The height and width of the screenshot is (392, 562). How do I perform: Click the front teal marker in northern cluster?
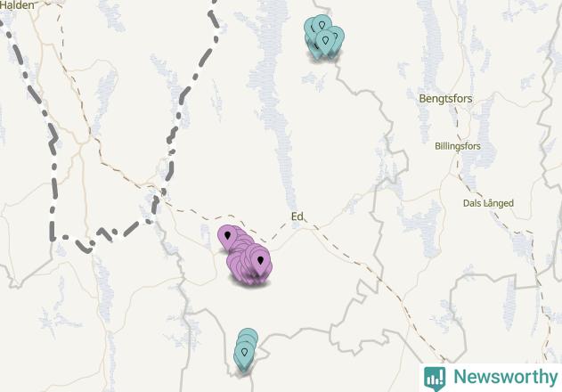[325, 41]
